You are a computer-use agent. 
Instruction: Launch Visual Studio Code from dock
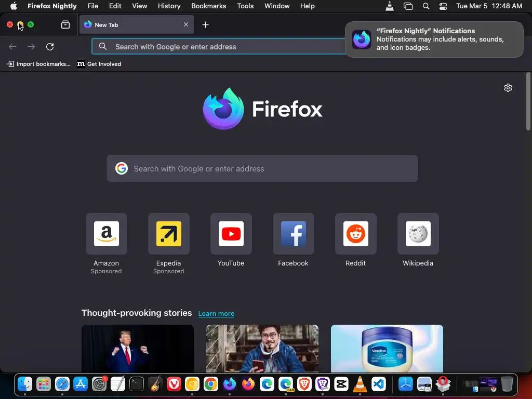378,384
